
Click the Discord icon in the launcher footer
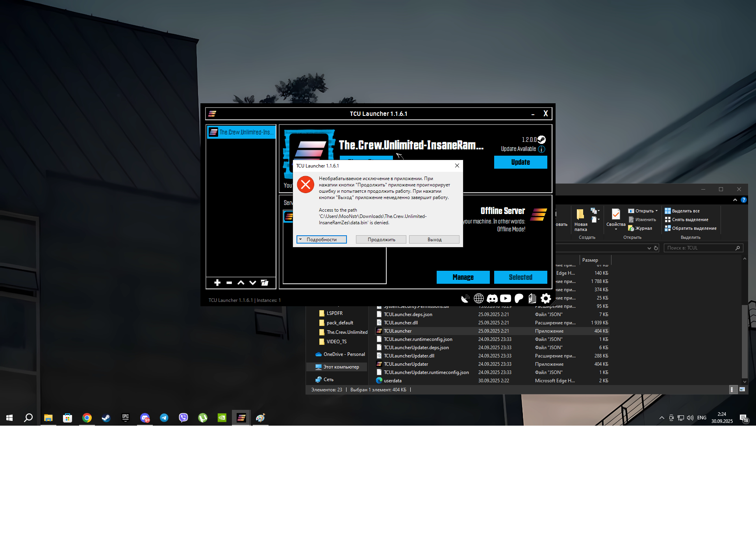pyautogui.click(x=492, y=298)
